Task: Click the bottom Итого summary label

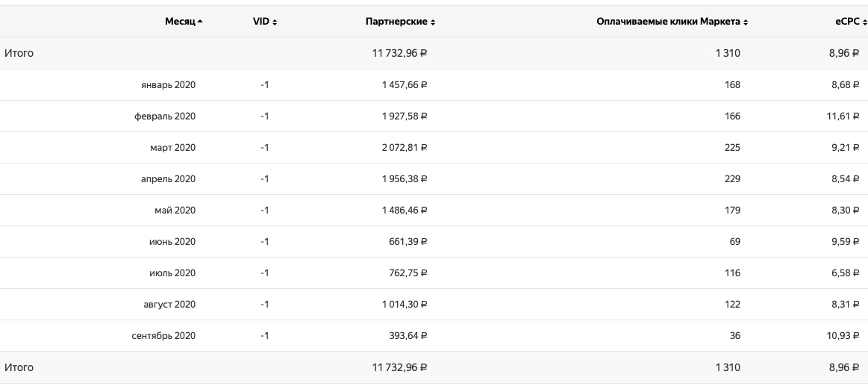Action: point(19,367)
